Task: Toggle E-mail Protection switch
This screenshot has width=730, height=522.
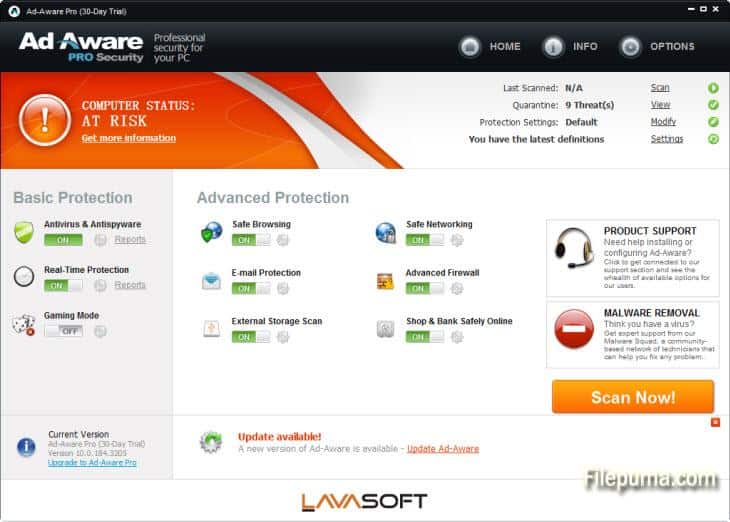Action: (x=251, y=288)
